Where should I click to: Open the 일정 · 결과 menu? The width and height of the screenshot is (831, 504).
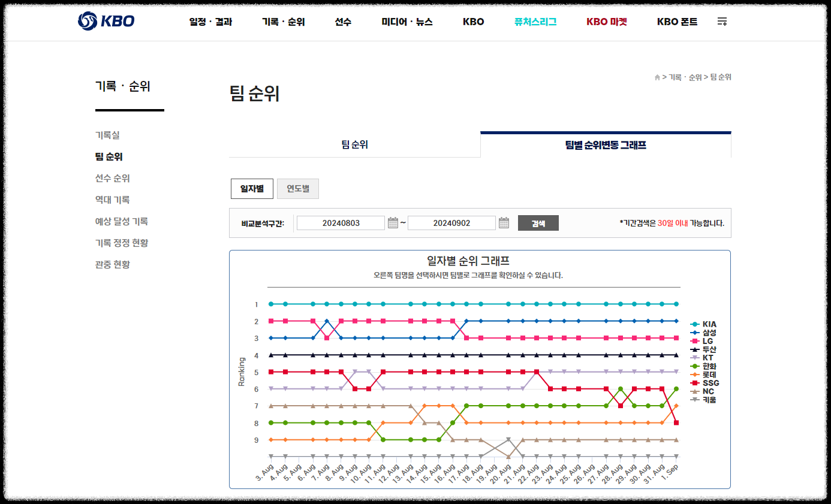tap(210, 22)
